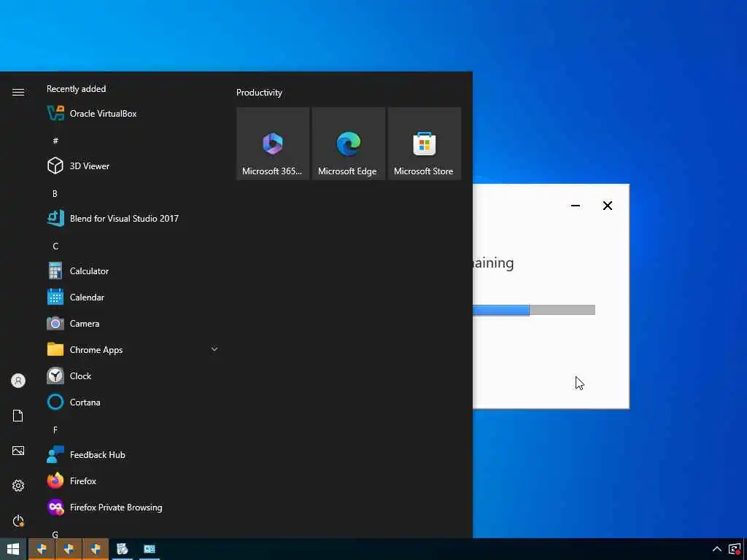This screenshot has height=560, width=747.
Task: Open Settings gear in Start sidebar
Action: click(18, 486)
